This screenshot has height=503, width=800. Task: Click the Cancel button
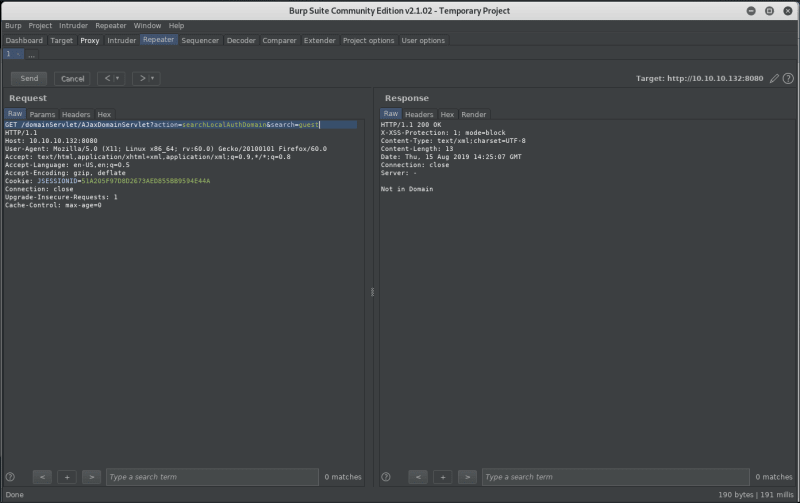point(72,78)
